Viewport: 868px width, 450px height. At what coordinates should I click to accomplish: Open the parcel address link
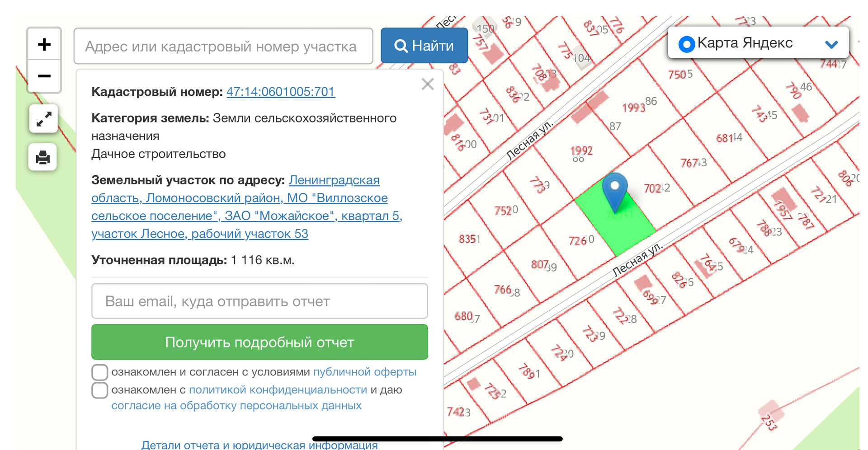coord(247,207)
